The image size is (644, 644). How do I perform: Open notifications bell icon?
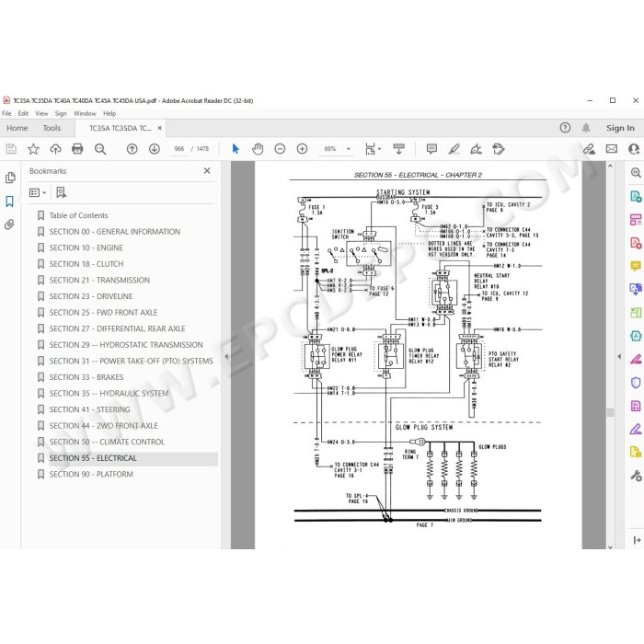pyautogui.click(x=586, y=128)
